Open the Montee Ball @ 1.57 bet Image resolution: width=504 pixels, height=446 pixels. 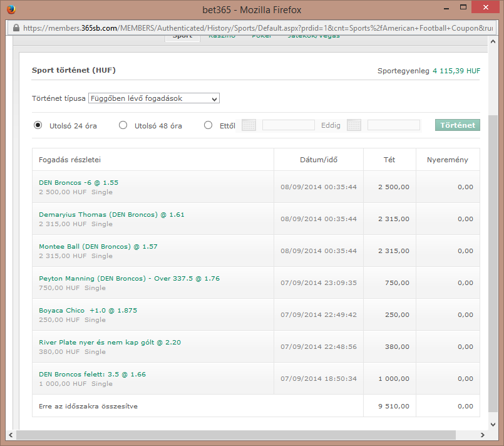pyautogui.click(x=98, y=247)
